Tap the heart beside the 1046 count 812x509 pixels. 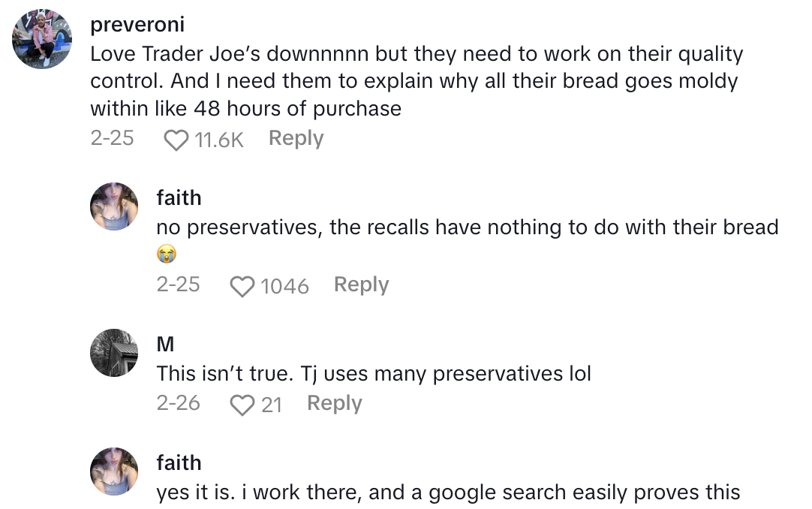pyautogui.click(x=242, y=286)
